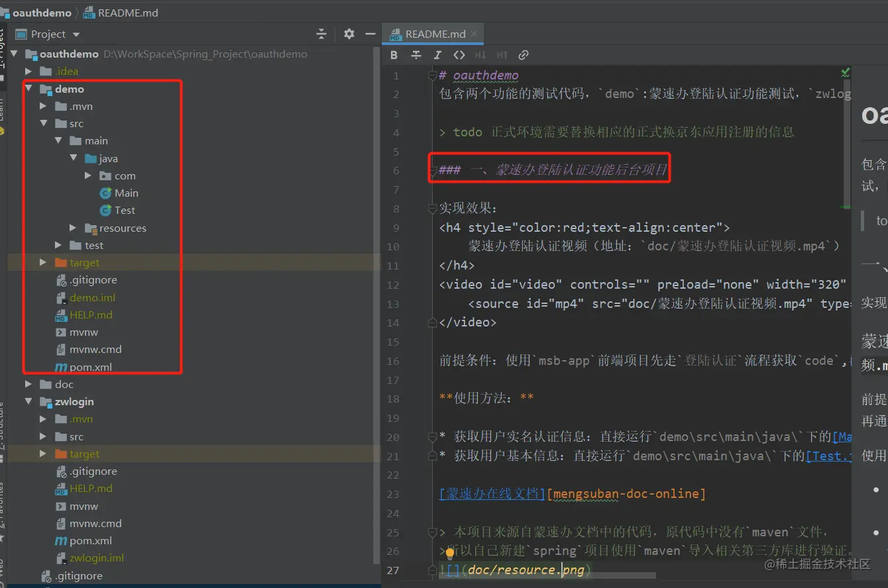This screenshot has height=588, width=888.
Task: Apply inline code formatting in markdown toolbar
Action: point(459,55)
